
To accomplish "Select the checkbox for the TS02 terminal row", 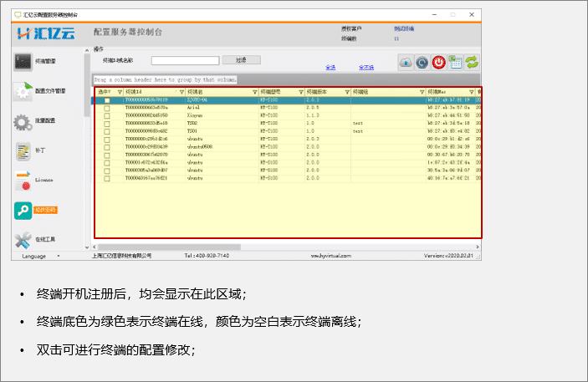I will tap(106, 123).
